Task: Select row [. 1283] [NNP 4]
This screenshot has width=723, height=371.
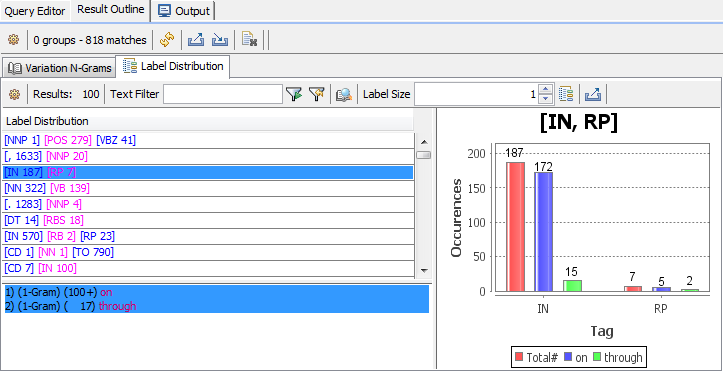Action: pyautogui.click(x=208, y=204)
